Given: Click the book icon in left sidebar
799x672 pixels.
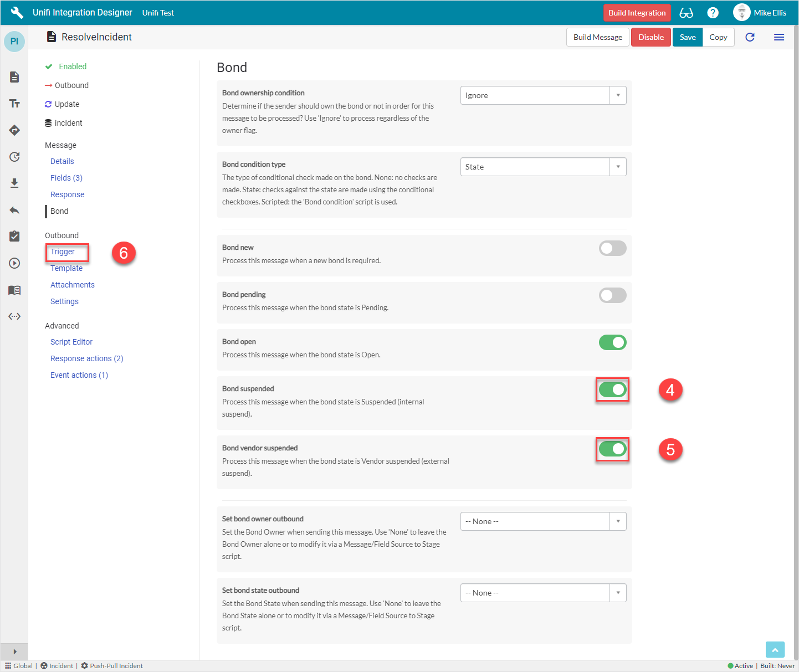Looking at the screenshot, I should point(14,290).
